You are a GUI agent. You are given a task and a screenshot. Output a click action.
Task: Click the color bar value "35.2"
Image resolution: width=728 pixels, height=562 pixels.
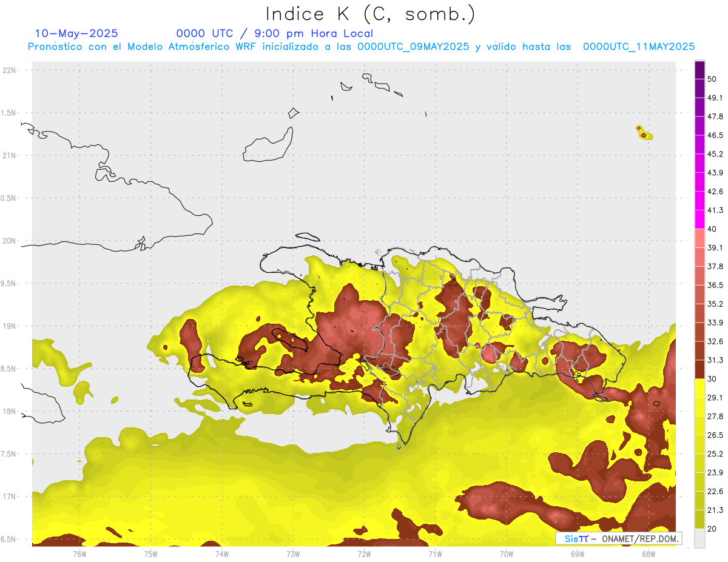pos(715,304)
